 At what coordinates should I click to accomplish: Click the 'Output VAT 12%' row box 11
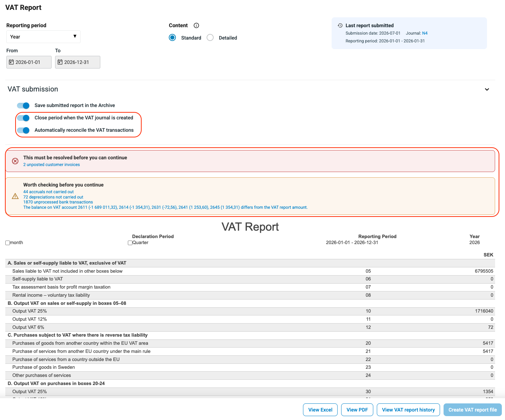click(x=250, y=319)
